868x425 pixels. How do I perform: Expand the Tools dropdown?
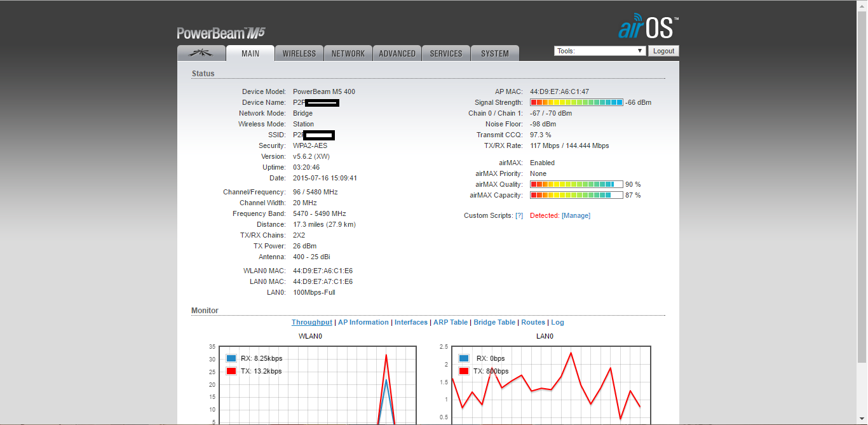point(600,51)
